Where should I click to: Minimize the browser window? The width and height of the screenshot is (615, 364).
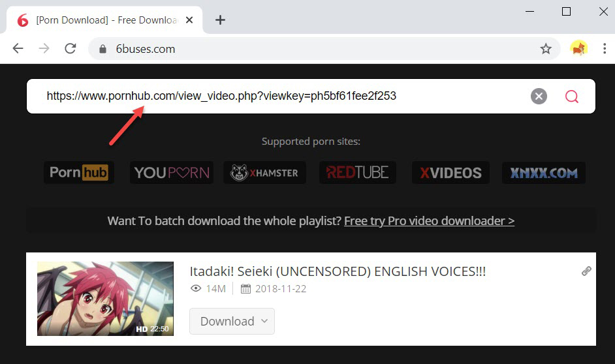529,11
